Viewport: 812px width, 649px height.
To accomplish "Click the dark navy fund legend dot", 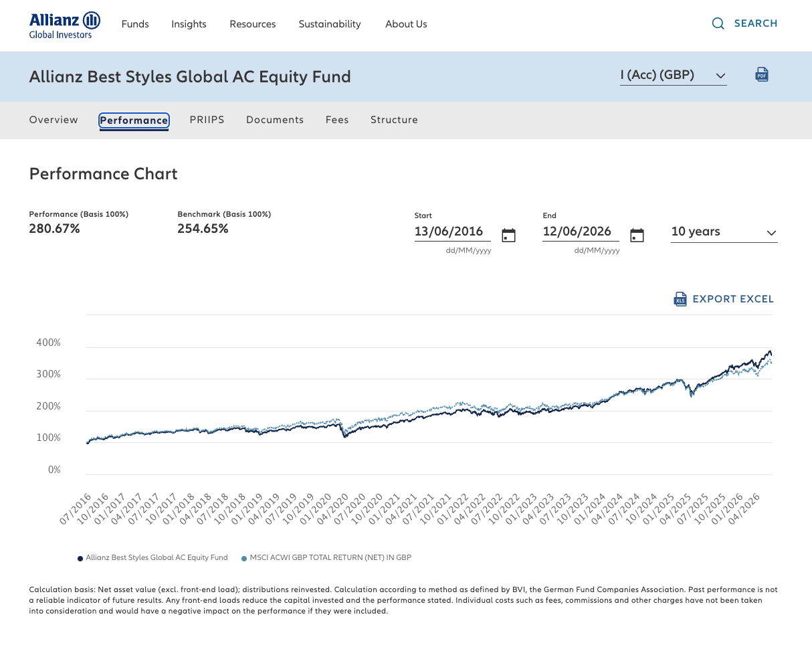I will pyautogui.click(x=80, y=558).
